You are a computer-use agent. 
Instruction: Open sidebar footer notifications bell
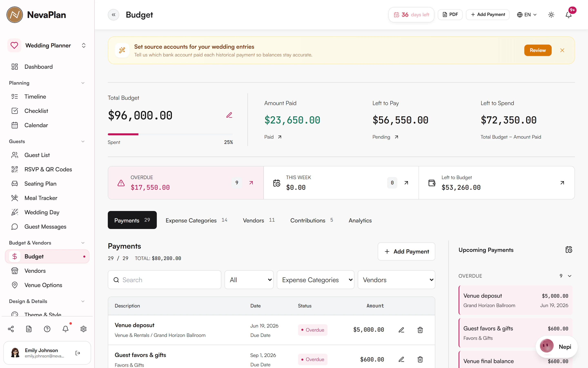[x=65, y=329]
